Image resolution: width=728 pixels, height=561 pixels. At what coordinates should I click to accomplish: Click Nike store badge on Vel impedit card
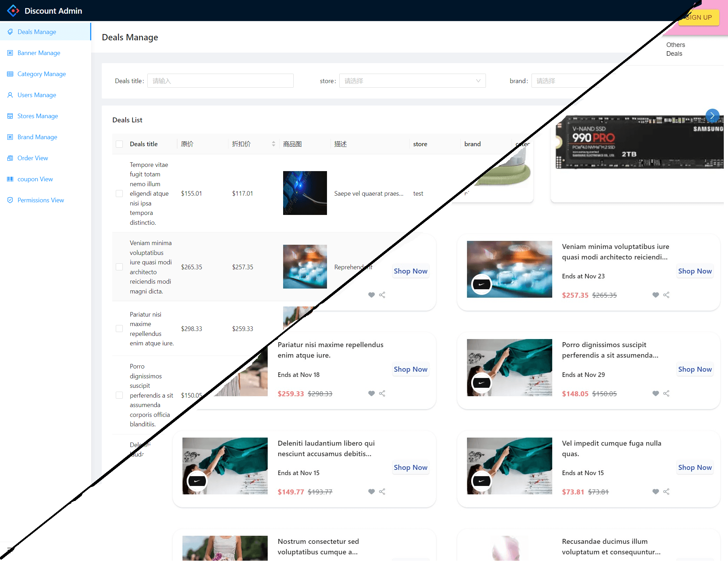481,481
